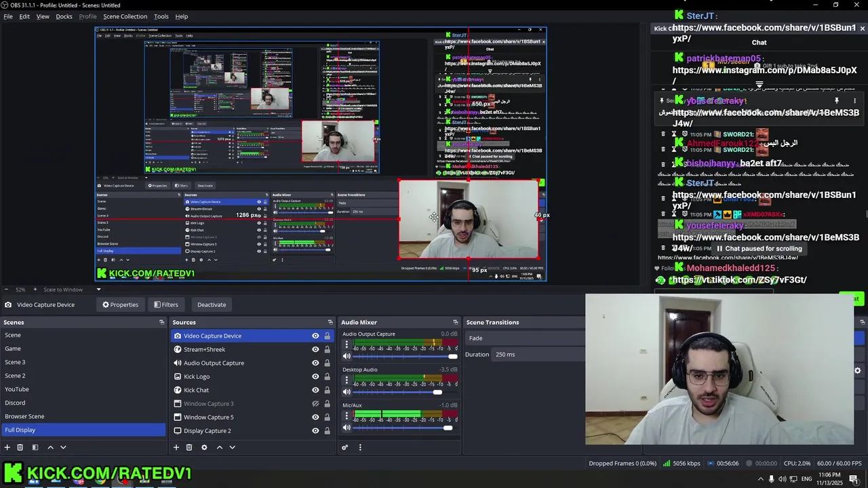Click the Properties button for the source
This screenshot has width=868, height=488.
(120, 305)
